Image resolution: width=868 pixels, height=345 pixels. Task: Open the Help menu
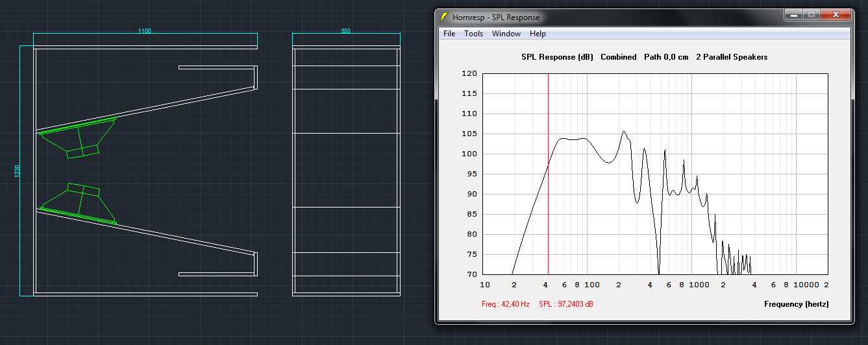[538, 34]
